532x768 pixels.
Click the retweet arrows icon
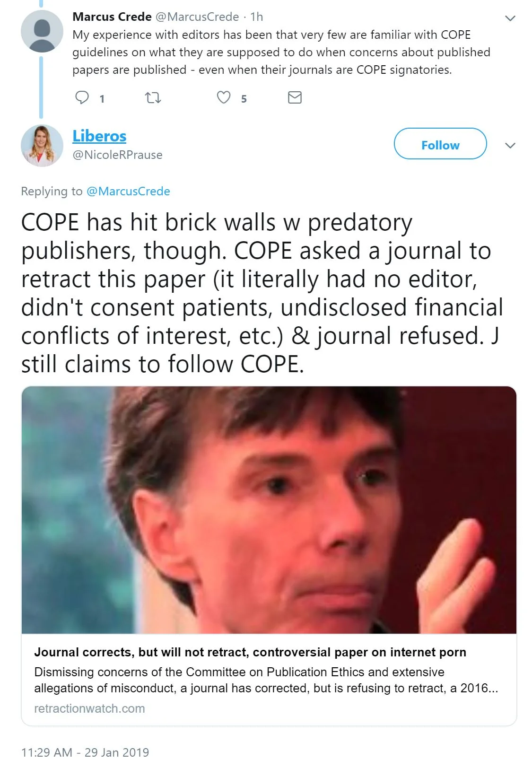(153, 98)
